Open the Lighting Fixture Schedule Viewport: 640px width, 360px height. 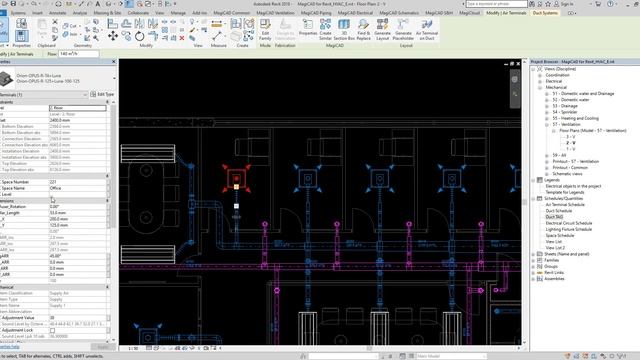[x=569, y=229]
